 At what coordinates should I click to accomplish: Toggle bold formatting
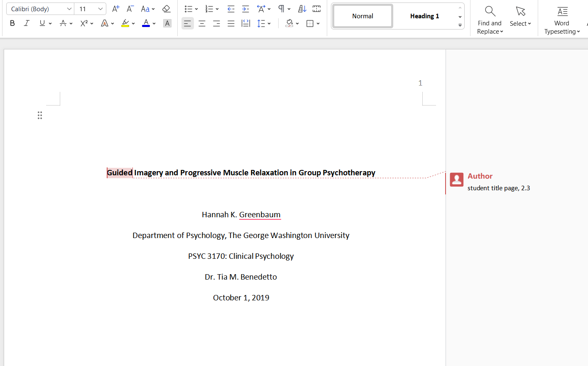click(x=12, y=23)
